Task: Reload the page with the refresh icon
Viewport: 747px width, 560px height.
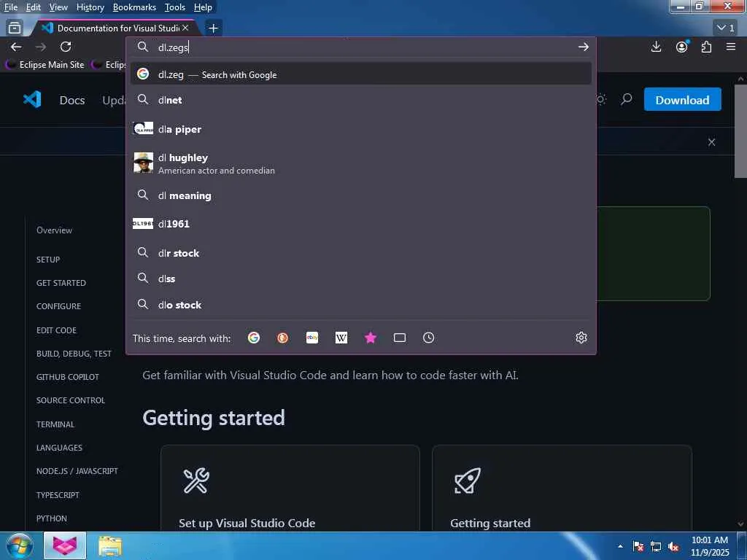Action: 66,47
